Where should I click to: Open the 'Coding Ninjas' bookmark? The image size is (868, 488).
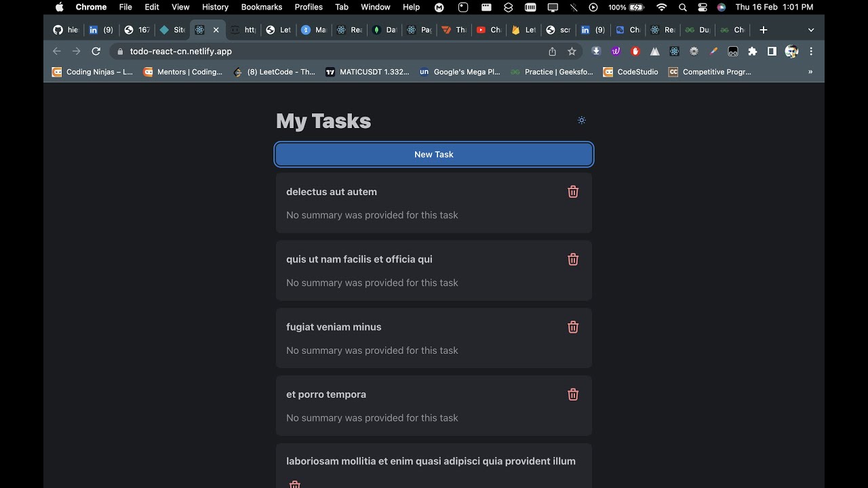point(92,72)
